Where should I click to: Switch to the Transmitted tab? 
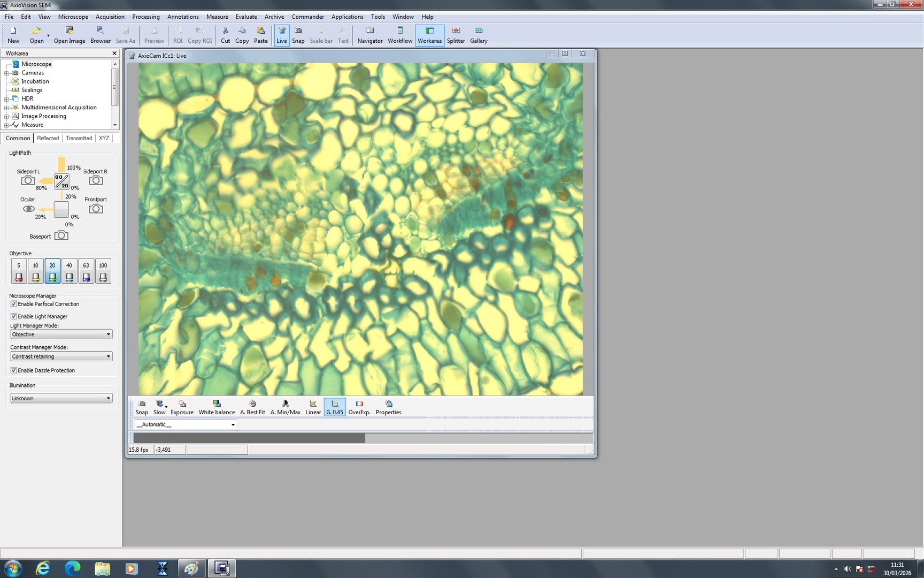[x=79, y=138]
